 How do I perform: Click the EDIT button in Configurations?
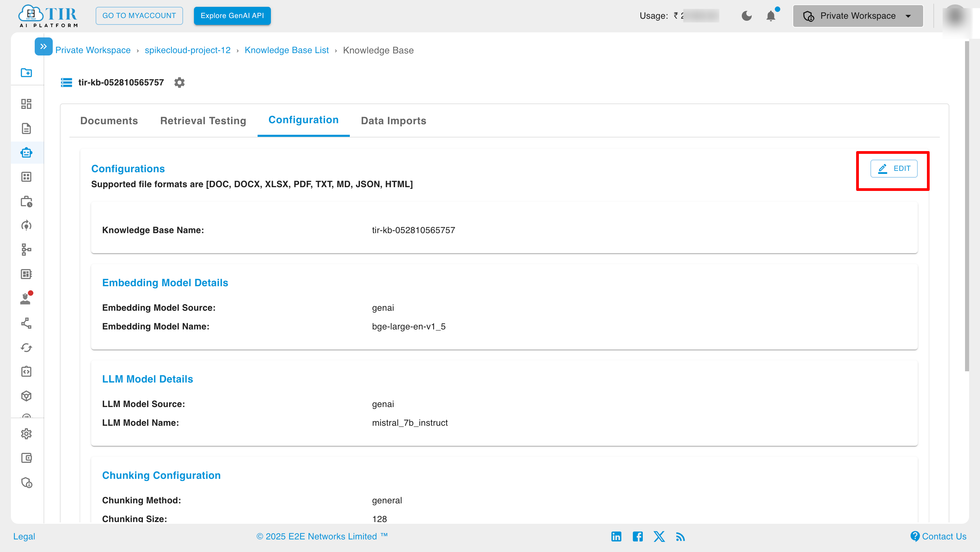coord(894,168)
